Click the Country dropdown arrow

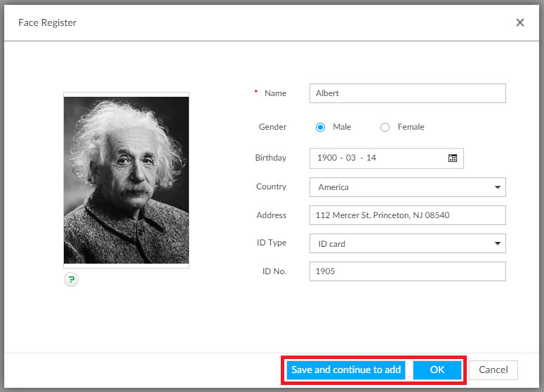(497, 187)
